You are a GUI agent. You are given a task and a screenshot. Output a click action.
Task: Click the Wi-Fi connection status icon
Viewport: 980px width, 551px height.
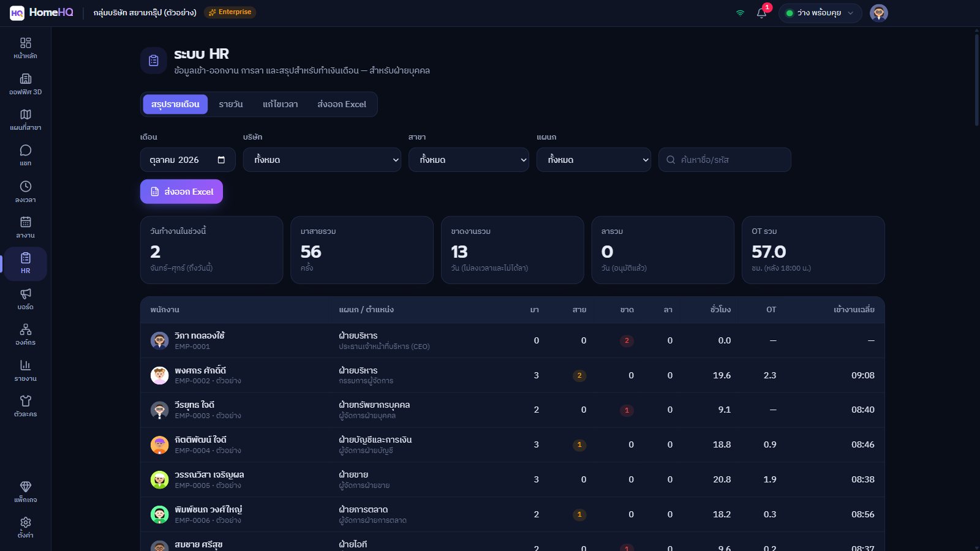click(x=740, y=13)
